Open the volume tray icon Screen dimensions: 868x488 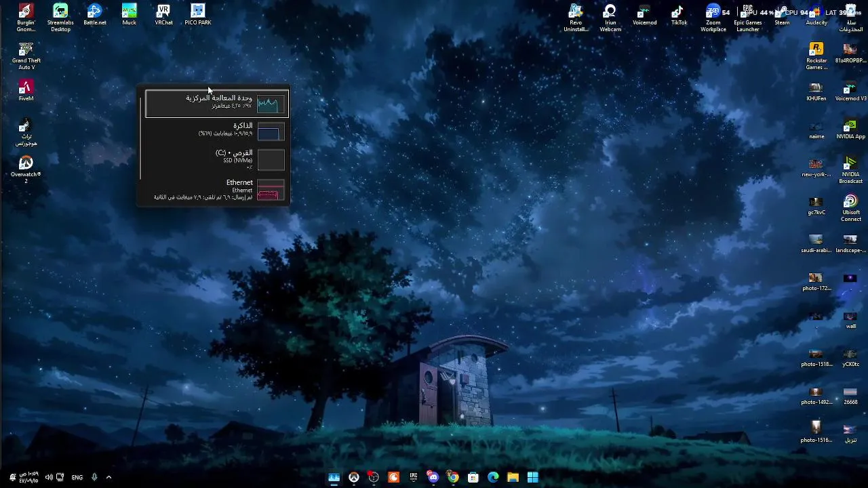[49, 477]
